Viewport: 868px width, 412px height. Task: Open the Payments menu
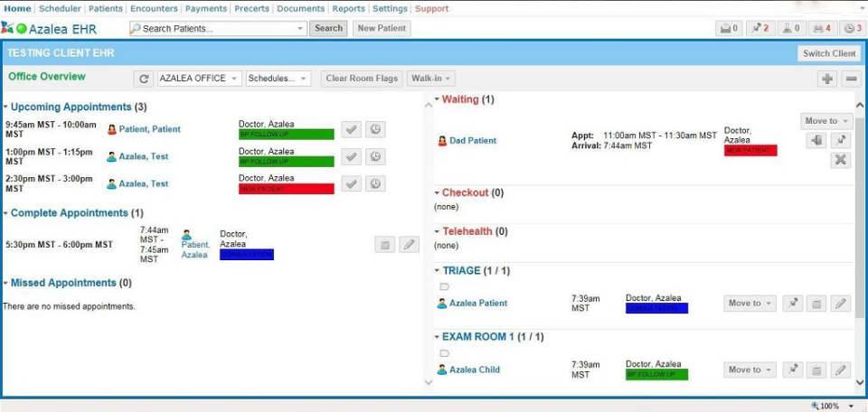[206, 8]
